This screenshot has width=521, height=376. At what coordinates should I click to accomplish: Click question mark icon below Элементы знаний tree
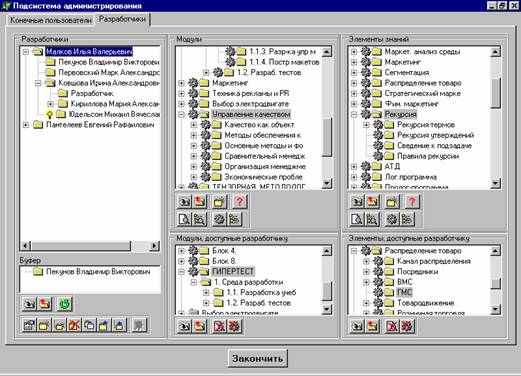[412, 201]
